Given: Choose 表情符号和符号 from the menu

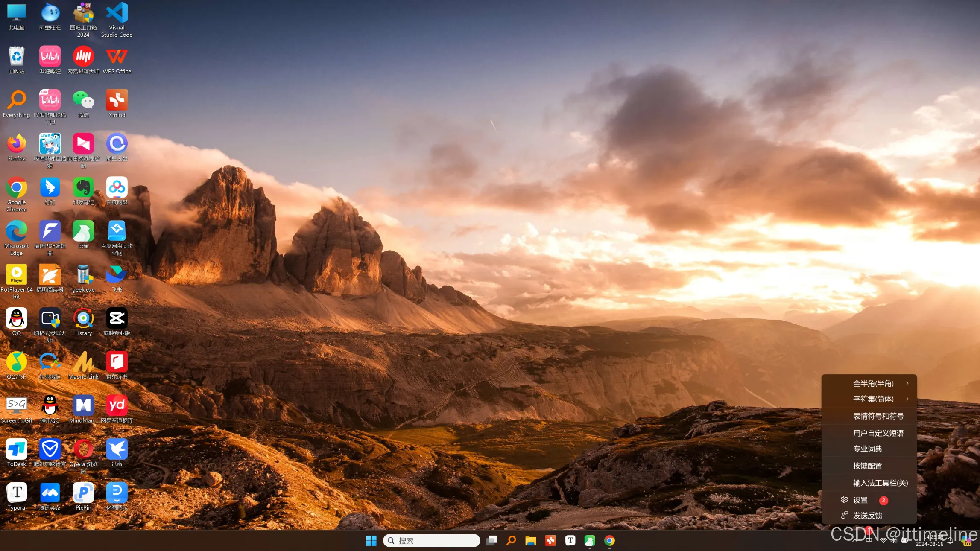Looking at the screenshot, I should [x=878, y=416].
